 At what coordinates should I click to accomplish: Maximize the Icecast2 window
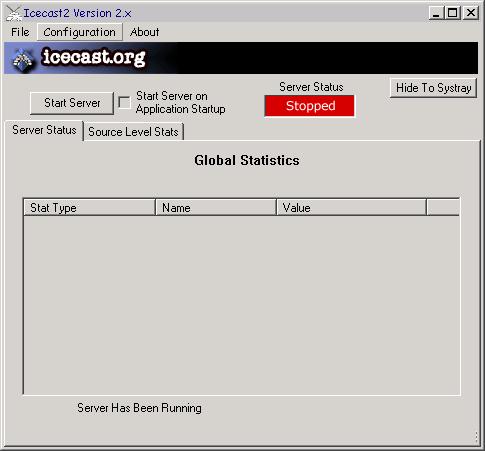coord(453,13)
